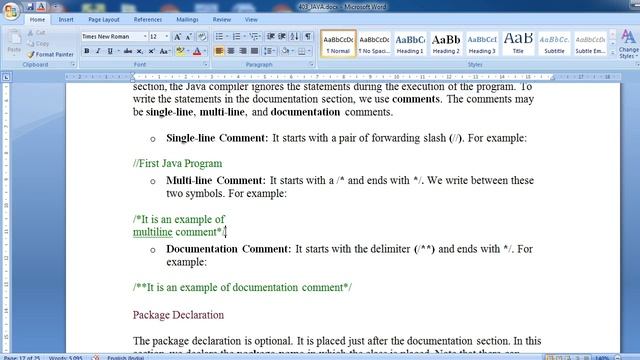
Task: Expand the Styles gallery More button
Action: (613, 53)
